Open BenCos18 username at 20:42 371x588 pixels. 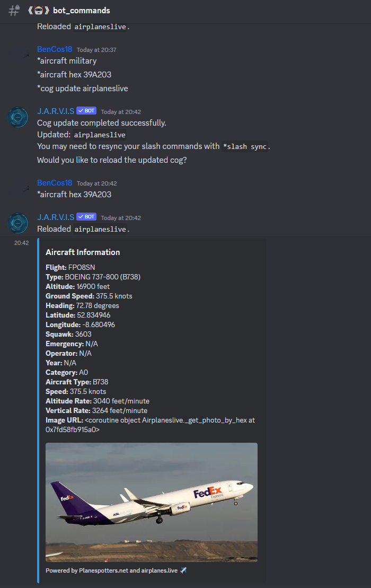tap(55, 182)
